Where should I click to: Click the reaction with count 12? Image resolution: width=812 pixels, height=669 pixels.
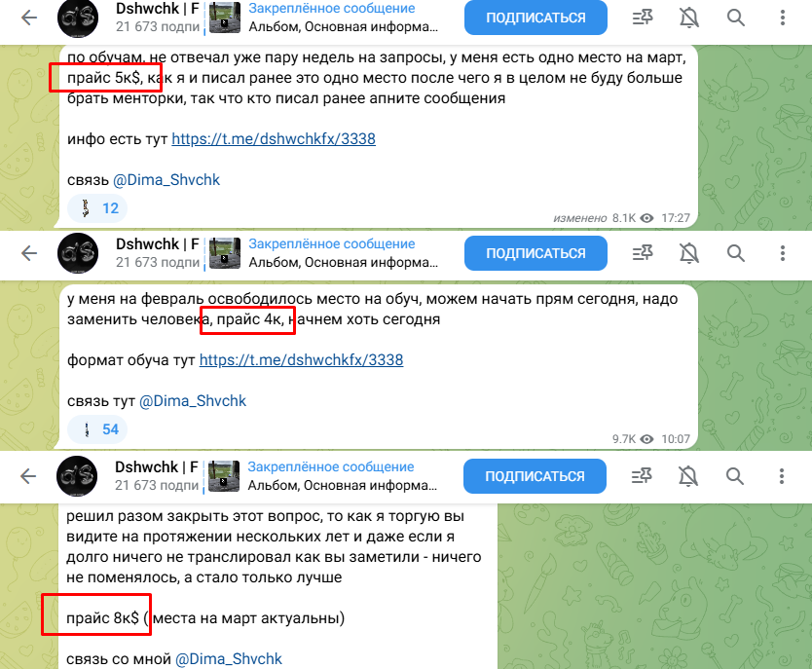point(97,208)
